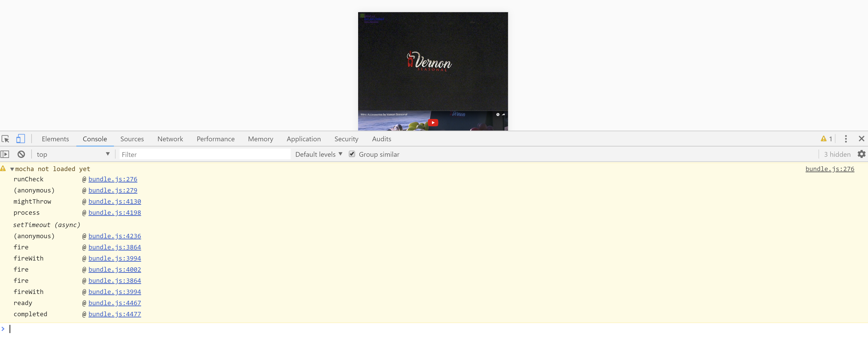The image size is (868, 349).
Task: Open the Application tab
Action: tap(304, 139)
